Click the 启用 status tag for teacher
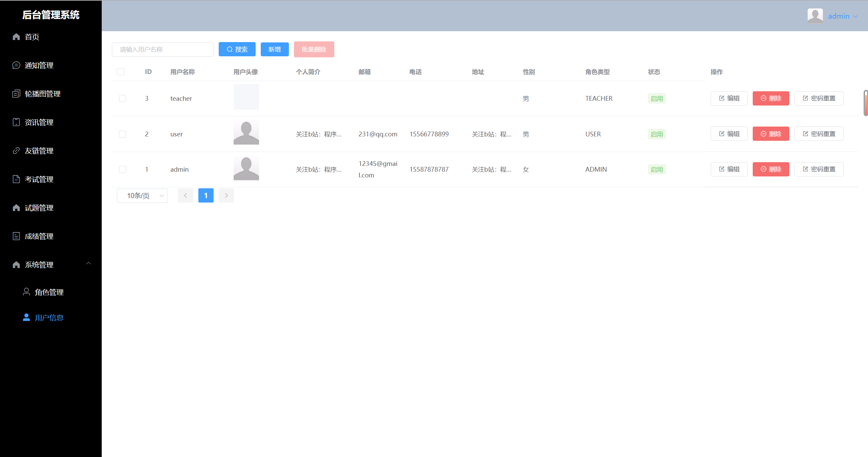The image size is (868, 457). pyautogui.click(x=657, y=99)
